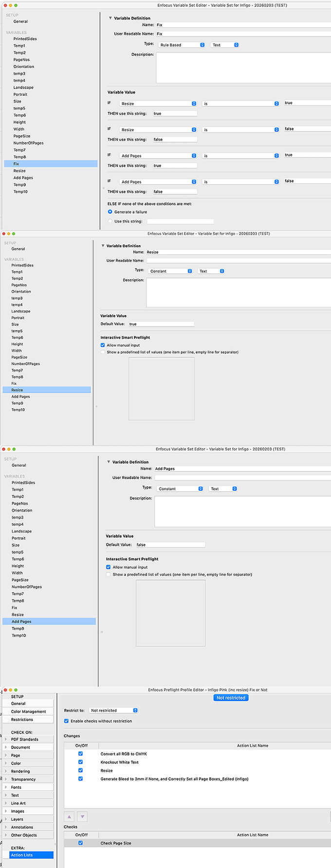Disable Enable checks without restriction checkbox
This screenshot has height=868, width=331.
(66, 721)
